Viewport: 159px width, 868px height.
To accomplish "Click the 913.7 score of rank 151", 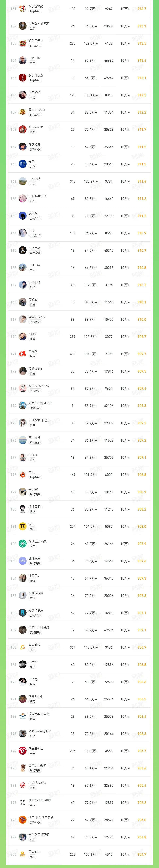I will click(141, 9).
